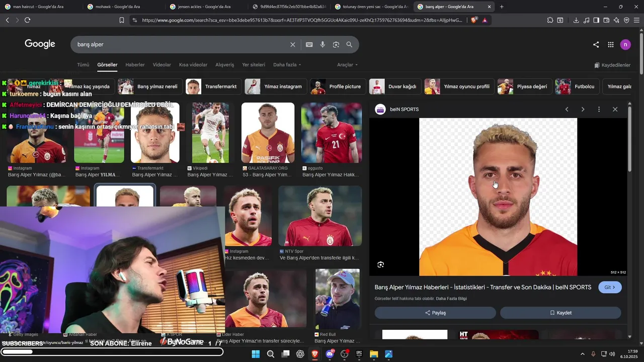
Task: Open browser extensions puzzle icon
Action: click(550, 20)
